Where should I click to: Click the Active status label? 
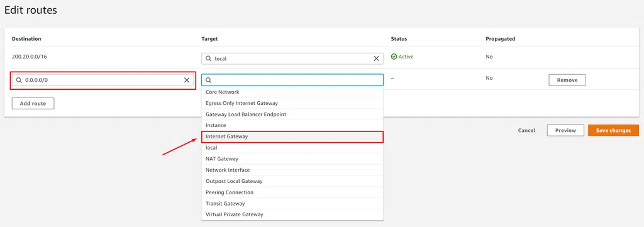click(x=406, y=57)
